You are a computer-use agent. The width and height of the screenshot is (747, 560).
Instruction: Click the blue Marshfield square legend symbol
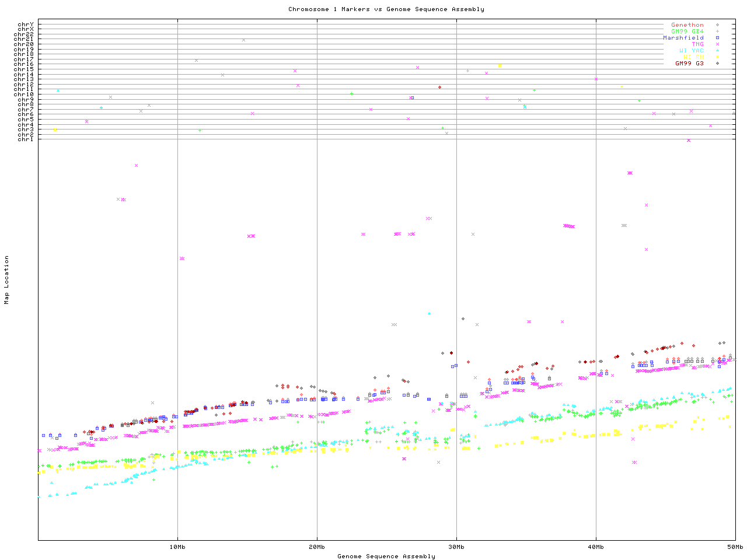pyautogui.click(x=717, y=38)
